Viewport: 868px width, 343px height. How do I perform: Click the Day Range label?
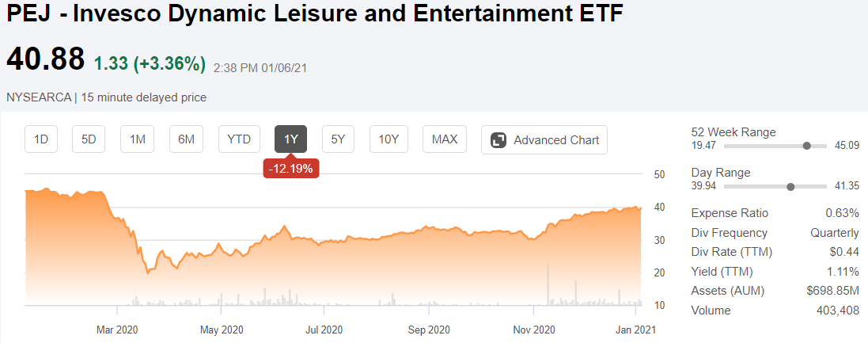[721, 173]
